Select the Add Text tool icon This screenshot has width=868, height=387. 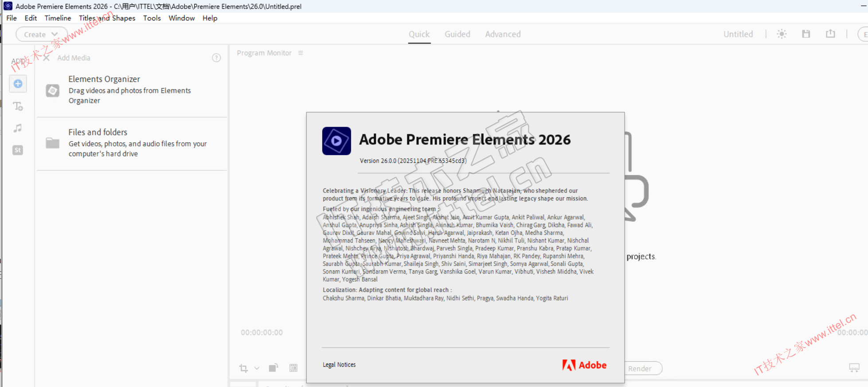coord(18,106)
